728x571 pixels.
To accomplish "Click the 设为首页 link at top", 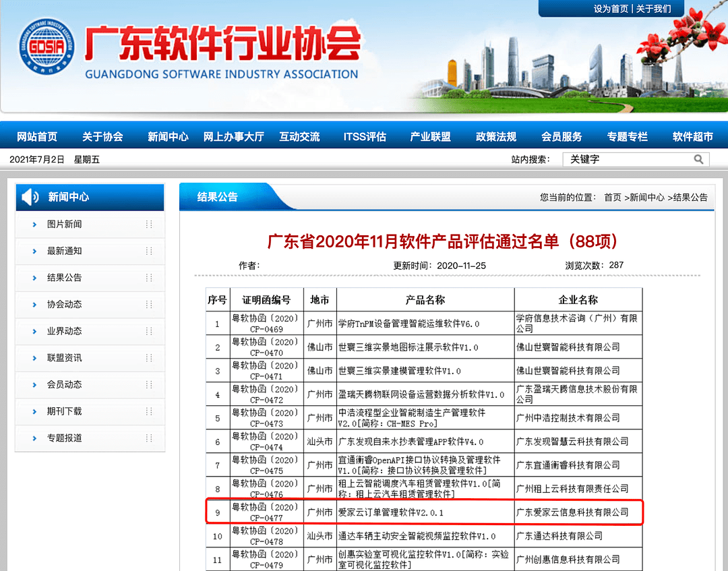I will [611, 9].
